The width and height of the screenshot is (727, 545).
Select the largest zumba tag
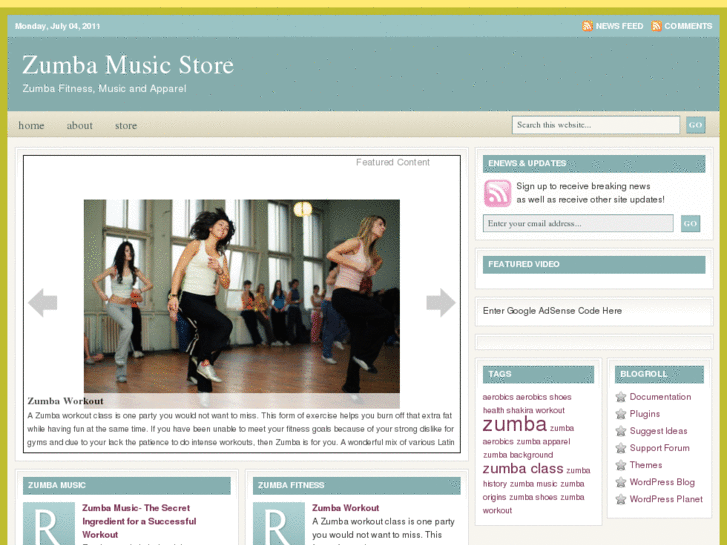(515, 424)
